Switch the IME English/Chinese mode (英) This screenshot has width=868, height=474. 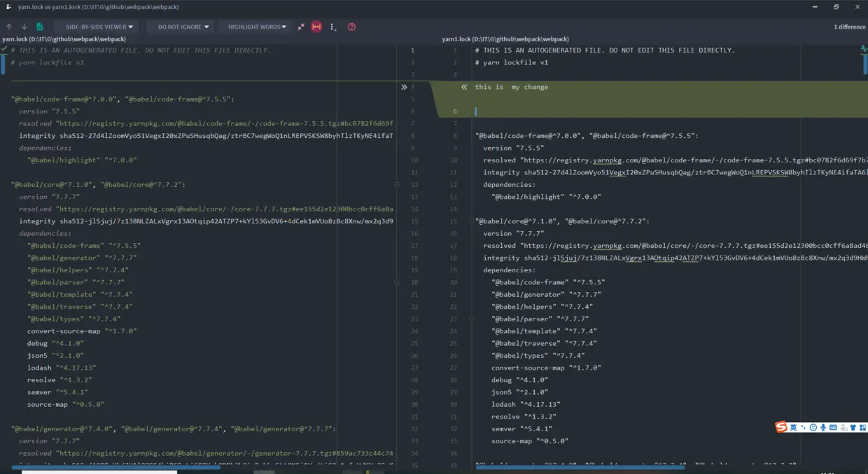point(794,427)
